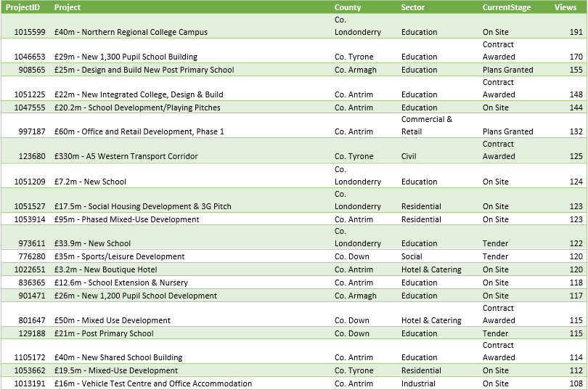Click the Sector column header
Screen dimensions: 588x390
413,7
